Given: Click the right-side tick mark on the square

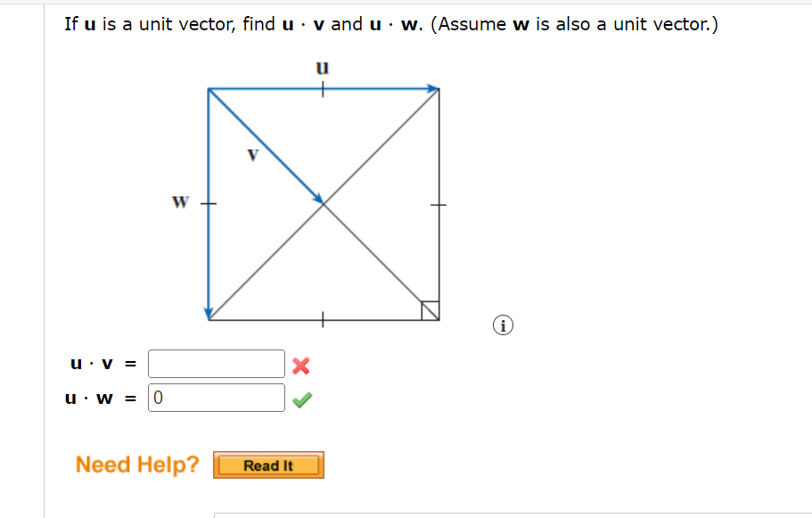Looking at the screenshot, I should (x=438, y=203).
